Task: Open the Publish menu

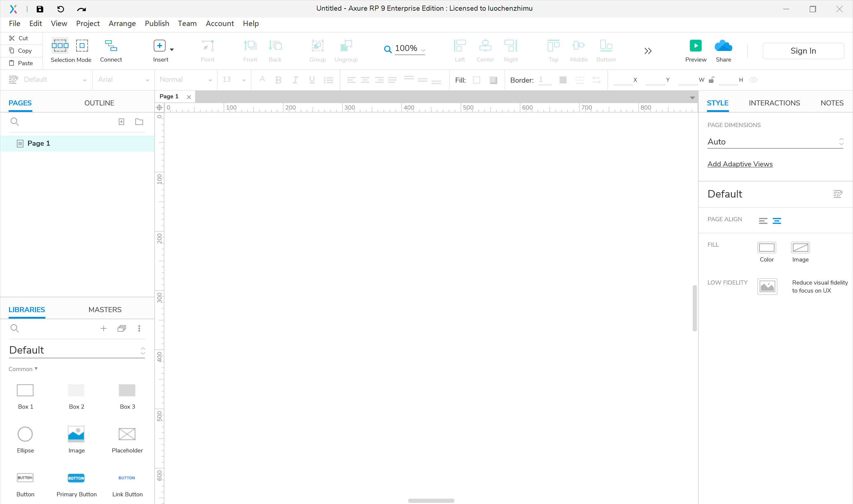Action: coord(157,23)
